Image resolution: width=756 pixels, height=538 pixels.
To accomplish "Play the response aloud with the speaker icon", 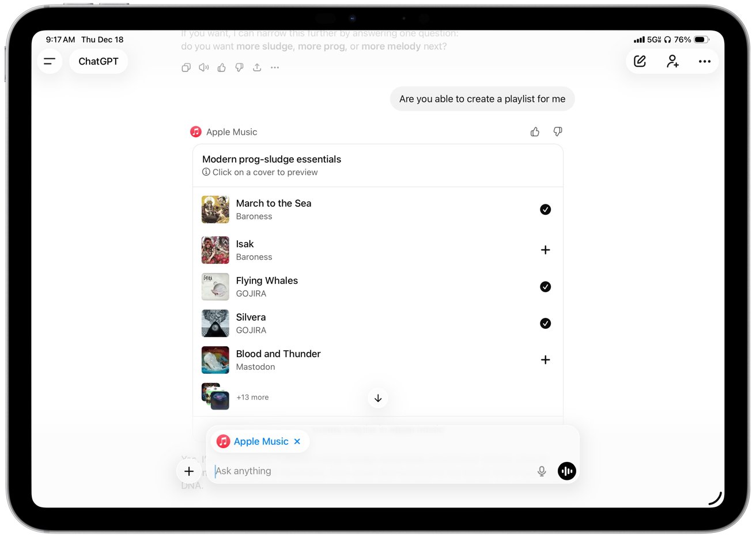I will [x=203, y=67].
